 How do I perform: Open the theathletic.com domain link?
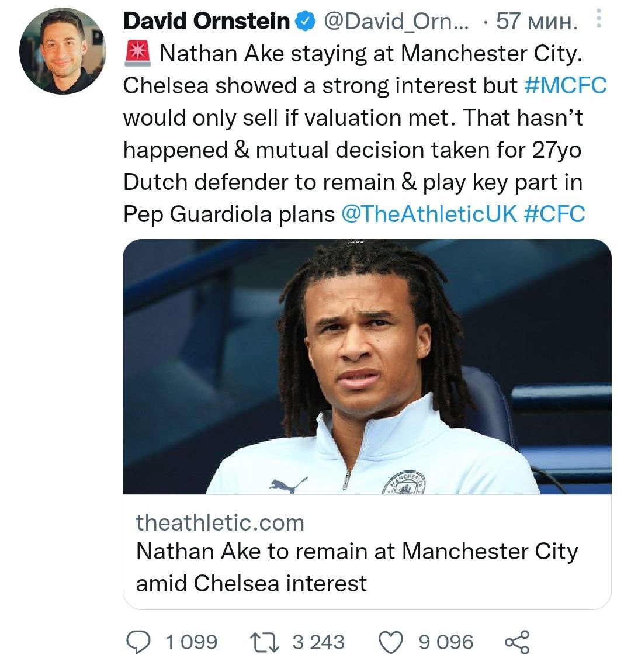(220, 522)
